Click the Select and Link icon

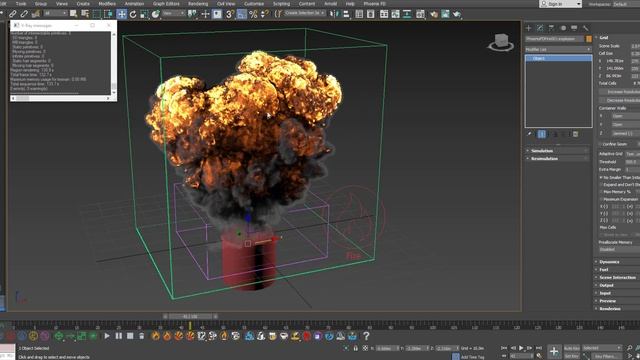13,14
